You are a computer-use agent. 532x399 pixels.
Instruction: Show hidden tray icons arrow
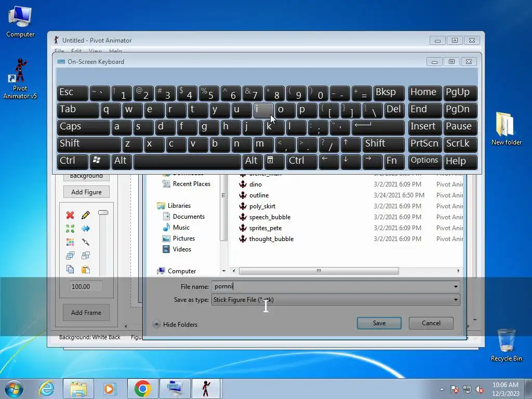442,389
